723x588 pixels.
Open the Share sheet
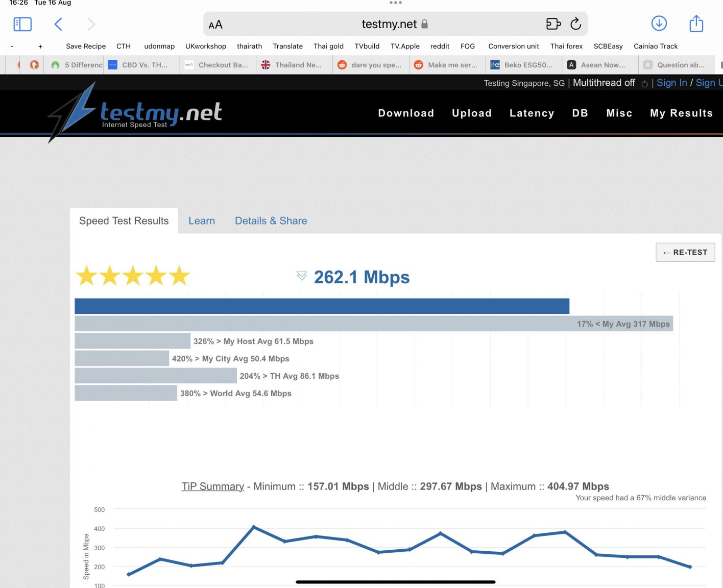696,23
